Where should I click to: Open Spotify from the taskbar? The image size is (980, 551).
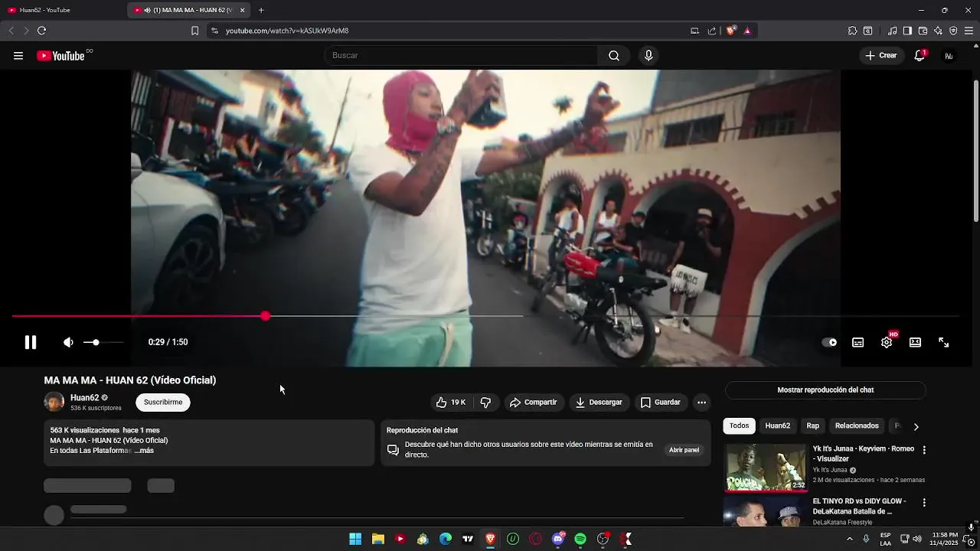[x=580, y=539]
